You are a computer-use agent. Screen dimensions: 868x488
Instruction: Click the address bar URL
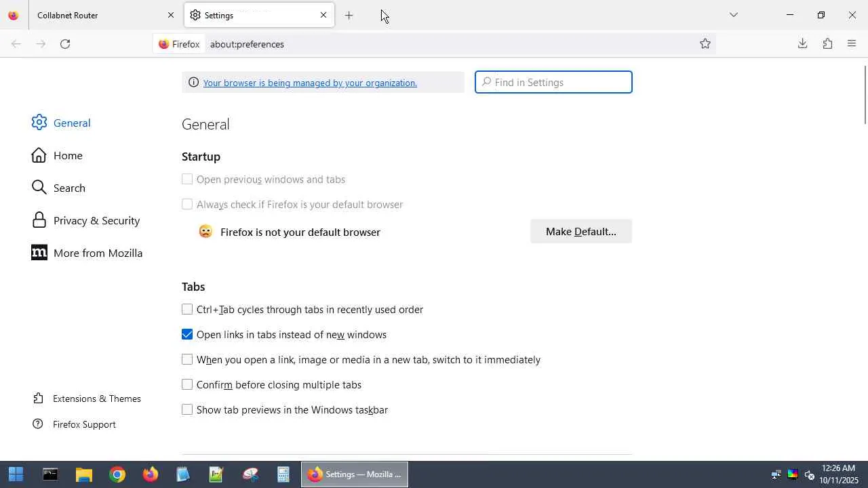[247, 44]
